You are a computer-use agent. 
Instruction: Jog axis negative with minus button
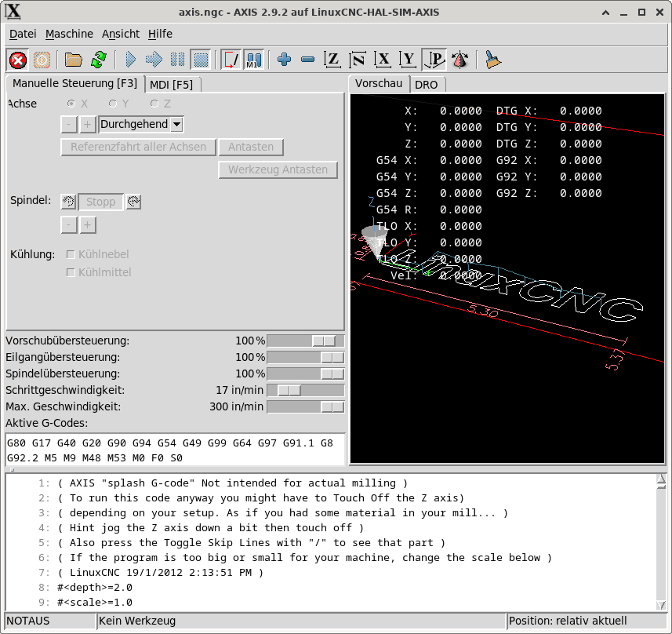point(69,125)
